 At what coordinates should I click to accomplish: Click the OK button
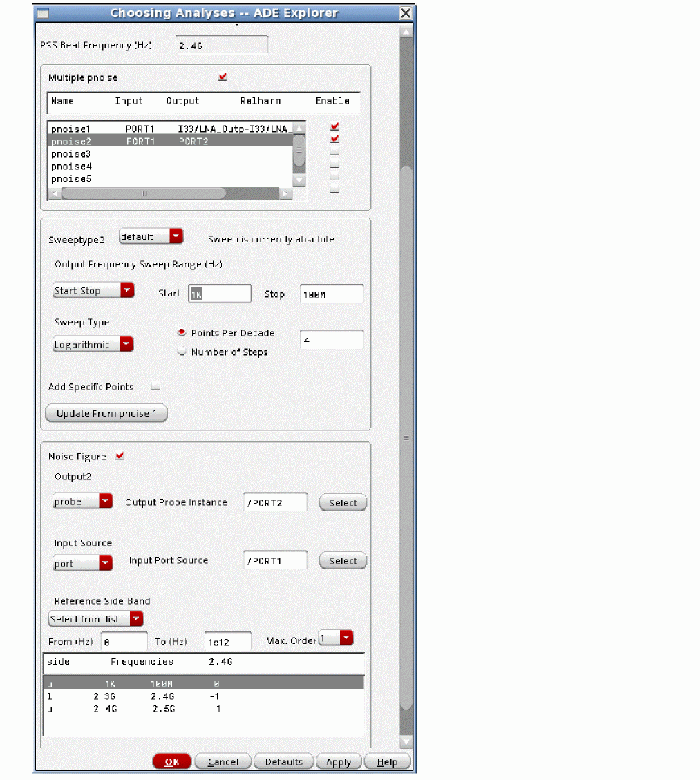[x=172, y=761]
